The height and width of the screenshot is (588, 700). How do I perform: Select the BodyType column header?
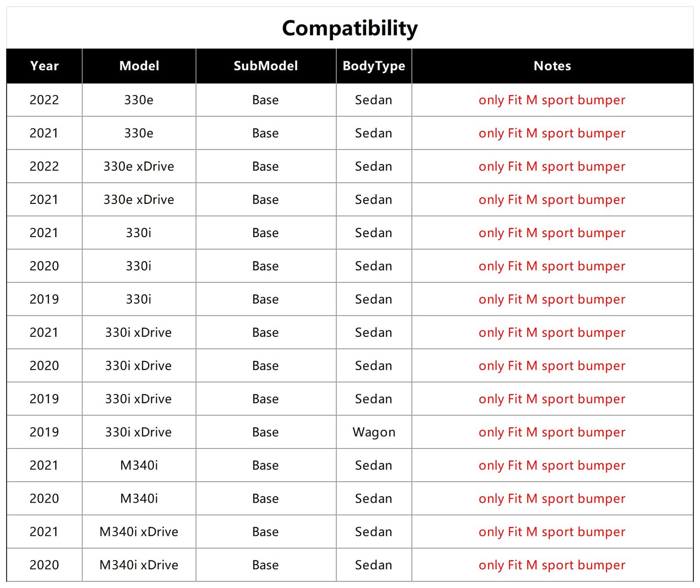tap(374, 66)
